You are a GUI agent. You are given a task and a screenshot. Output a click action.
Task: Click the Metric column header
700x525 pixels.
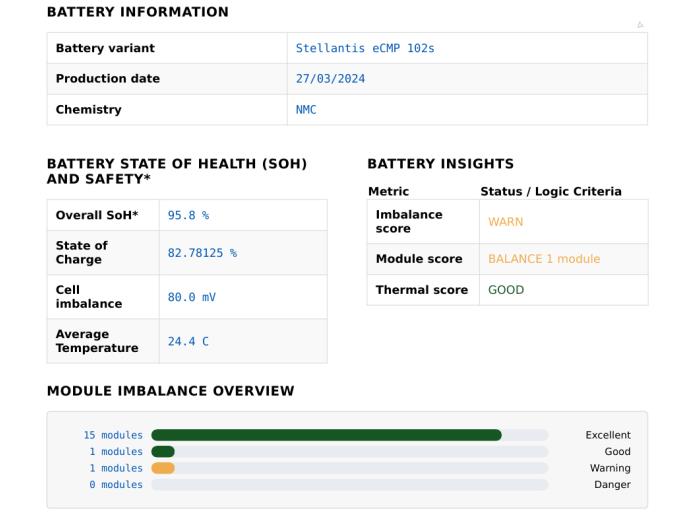click(x=388, y=192)
